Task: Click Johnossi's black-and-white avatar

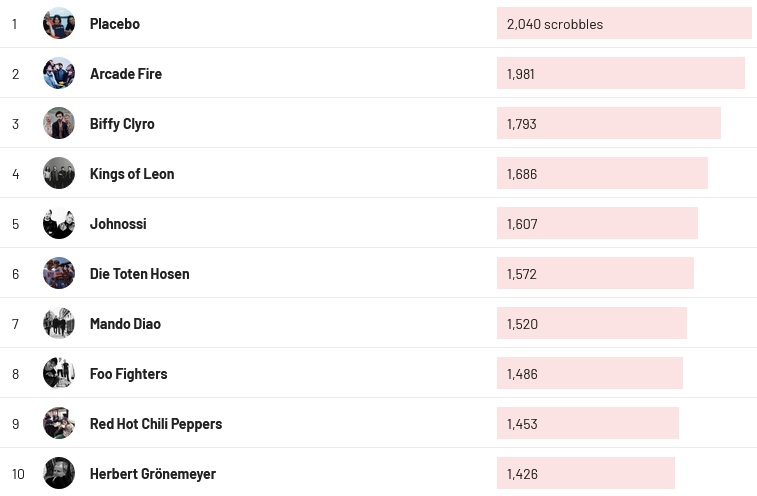Action: [x=59, y=223]
